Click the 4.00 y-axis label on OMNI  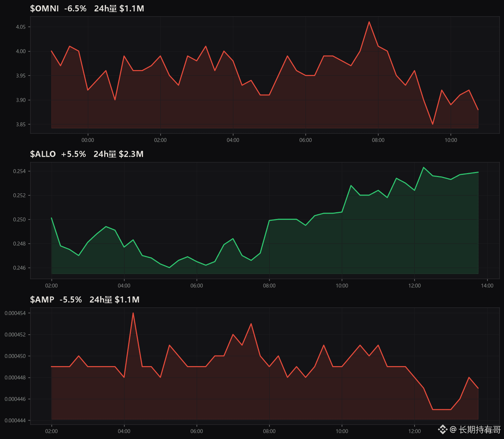click(21, 51)
